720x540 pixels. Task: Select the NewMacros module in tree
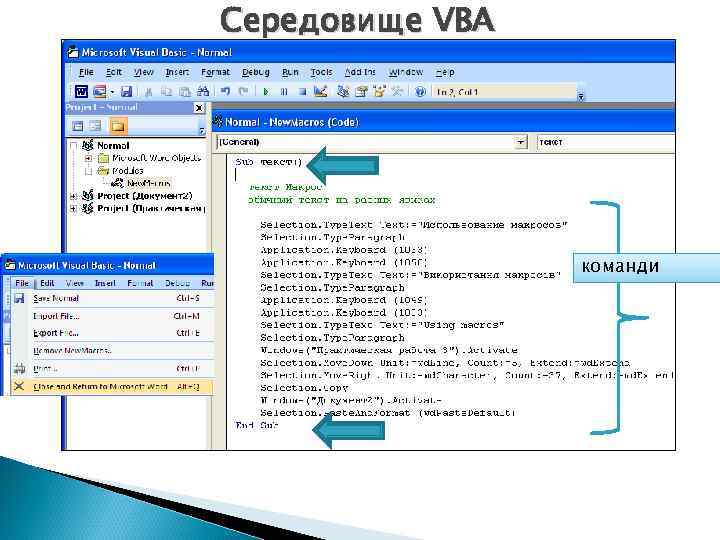click(x=148, y=183)
